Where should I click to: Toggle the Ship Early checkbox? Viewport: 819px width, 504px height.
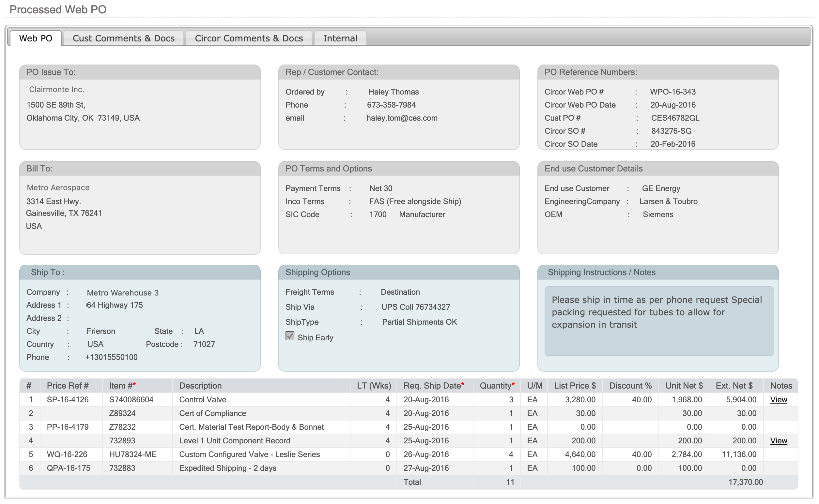[290, 336]
